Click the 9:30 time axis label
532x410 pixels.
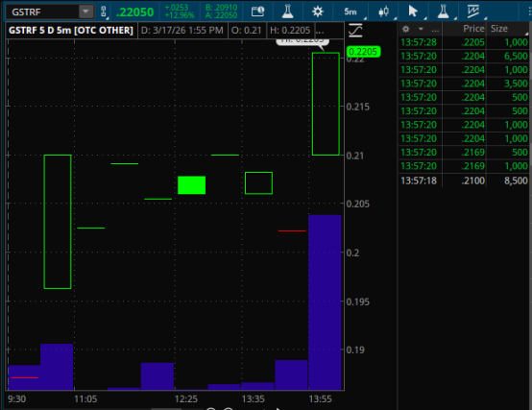[17, 399]
